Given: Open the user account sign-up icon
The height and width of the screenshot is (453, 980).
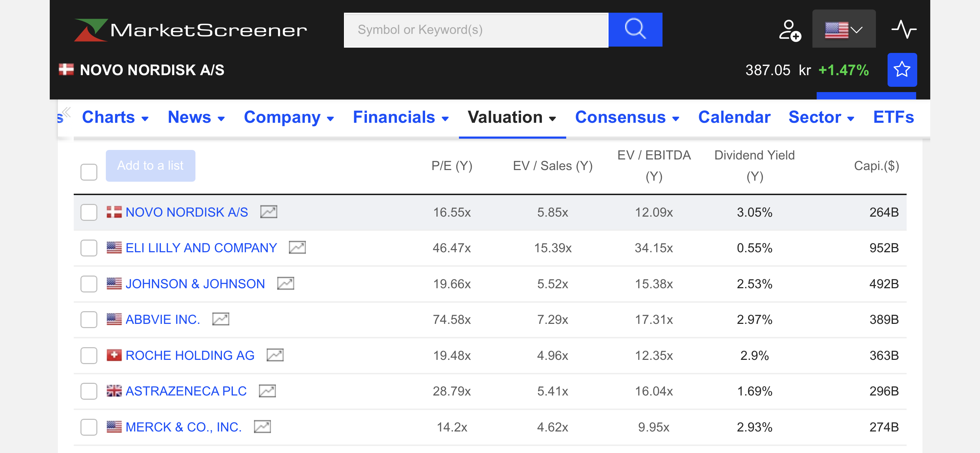Looking at the screenshot, I should [x=789, y=30].
